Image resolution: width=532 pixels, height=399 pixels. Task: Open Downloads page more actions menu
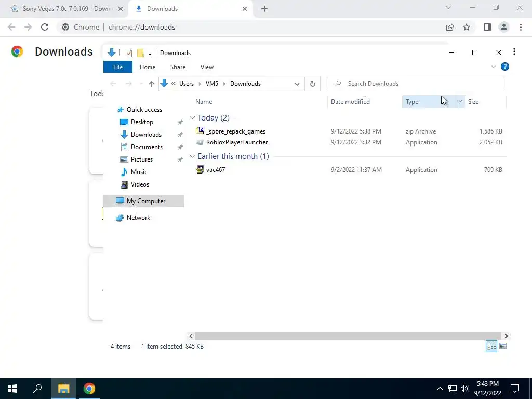click(514, 51)
